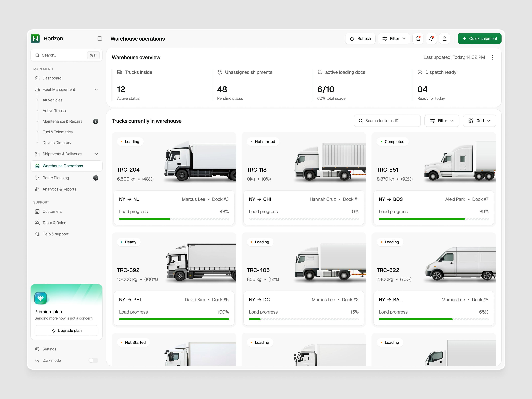Enable Dark mode
Viewport: 532px width, 399px height.
[93, 360]
